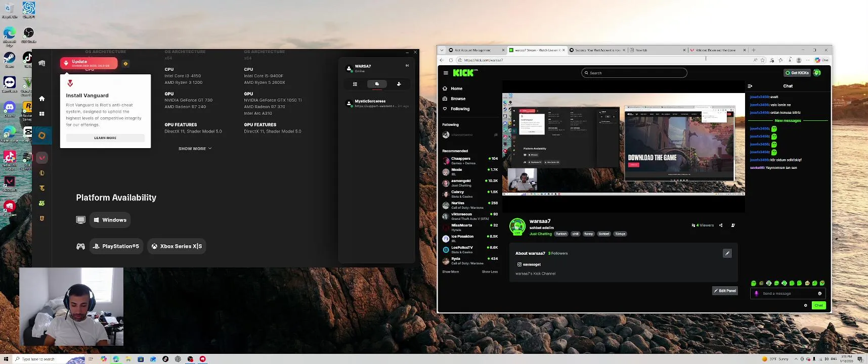Screen dimensions: 868x364
Task: Click the Riot fist logo in client
Action: click(x=42, y=63)
